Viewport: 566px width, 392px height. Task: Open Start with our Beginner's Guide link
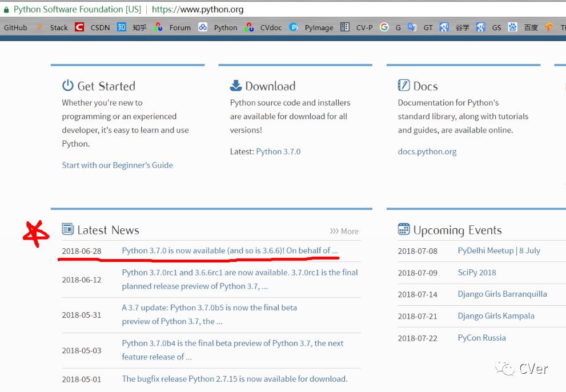pos(117,165)
